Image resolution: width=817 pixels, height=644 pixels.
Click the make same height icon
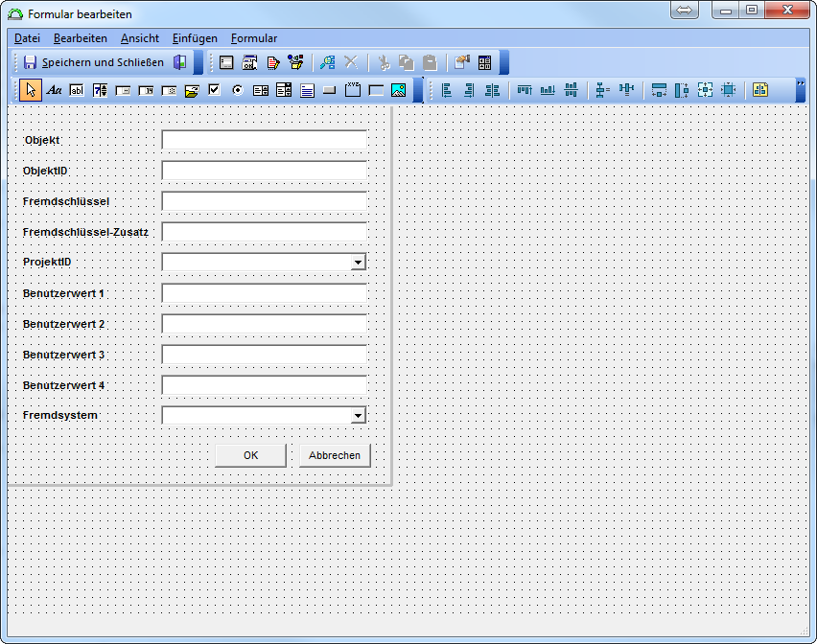point(682,90)
